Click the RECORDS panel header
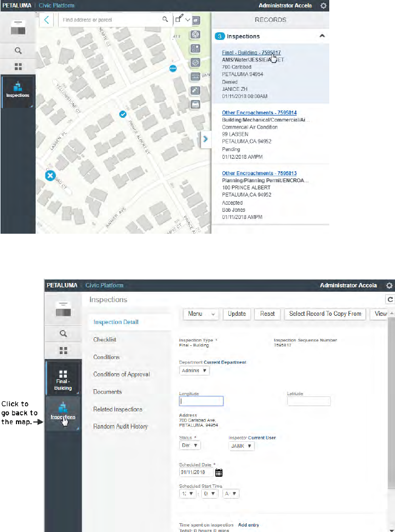This screenshot has height=532, width=395. click(270, 20)
